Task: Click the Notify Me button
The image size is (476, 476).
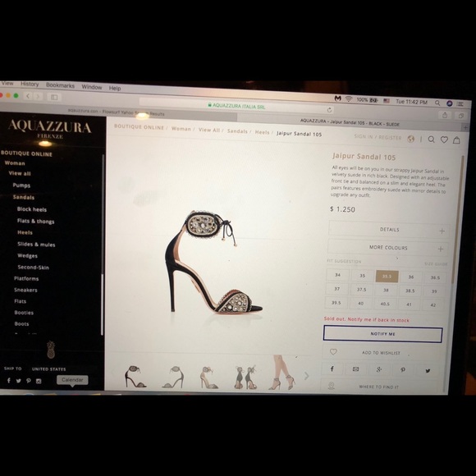Action: click(x=382, y=334)
